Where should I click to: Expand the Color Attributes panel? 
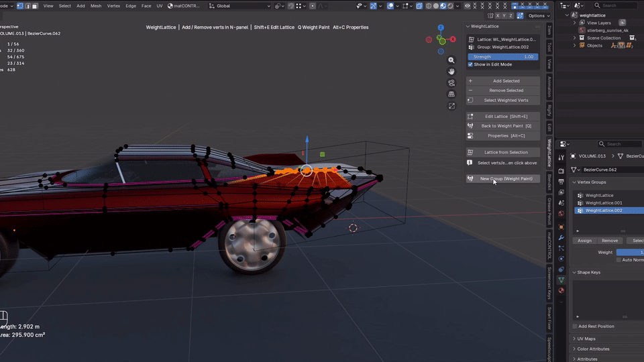click(x=575, y=349)
